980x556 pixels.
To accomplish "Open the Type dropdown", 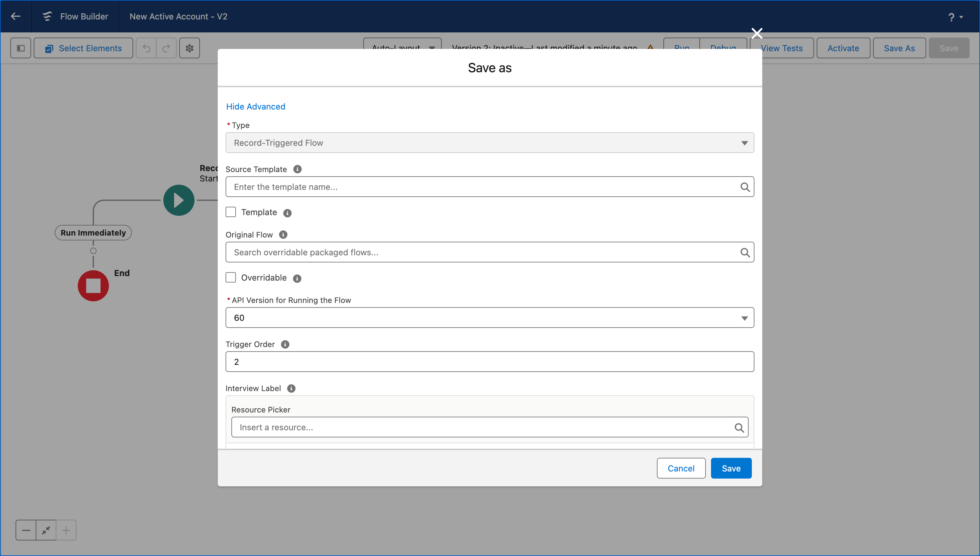I will pos(490,143).
